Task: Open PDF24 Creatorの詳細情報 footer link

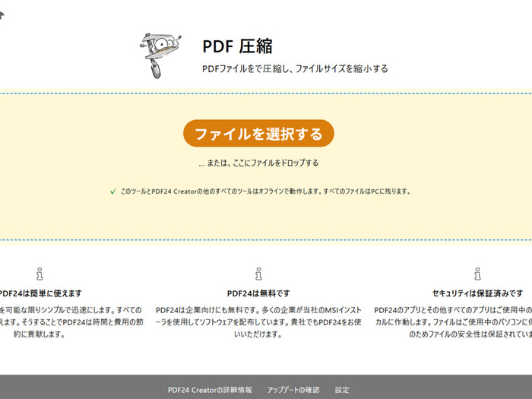Action: [210, 390]
